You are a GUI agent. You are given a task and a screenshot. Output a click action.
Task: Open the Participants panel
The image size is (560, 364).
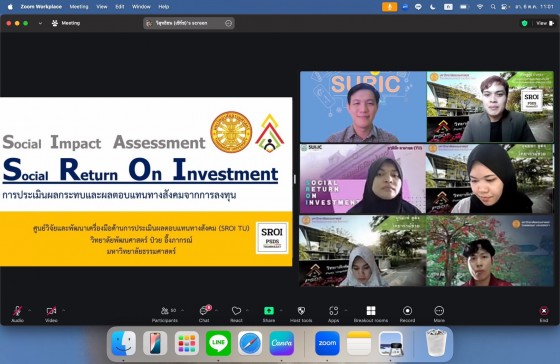tap(165, 314)
